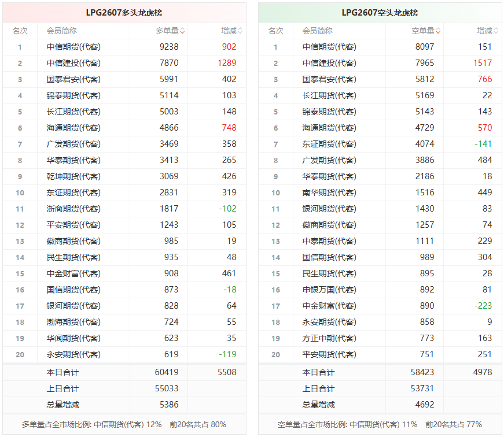Click the 增减 sort icon in the 多头龙虎榜 table
The width and height of the screenshot is (504, 437).
(241, 31)
